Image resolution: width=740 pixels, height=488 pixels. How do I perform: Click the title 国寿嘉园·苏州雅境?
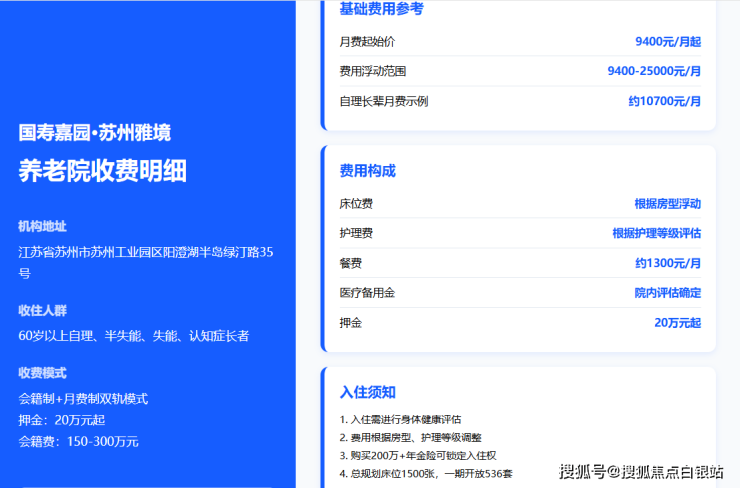tap(94, 133)
